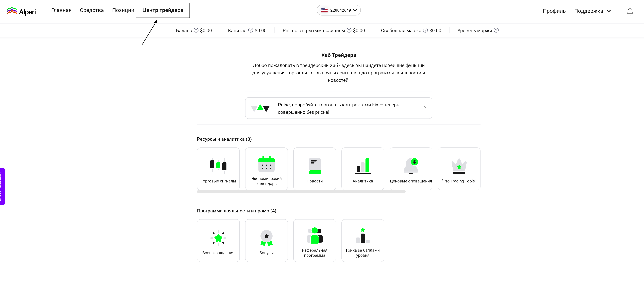Switch to the Позиции tab
644x287 pixels.
[123, 10]
